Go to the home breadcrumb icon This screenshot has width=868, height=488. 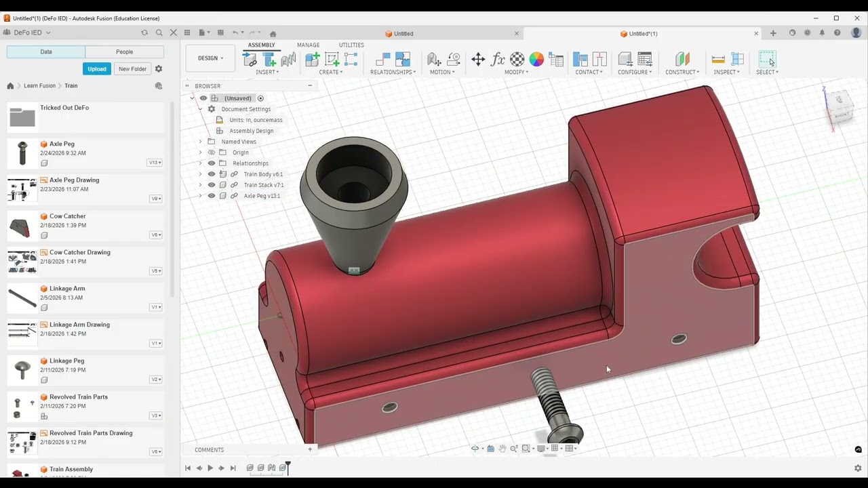point(10,86)
